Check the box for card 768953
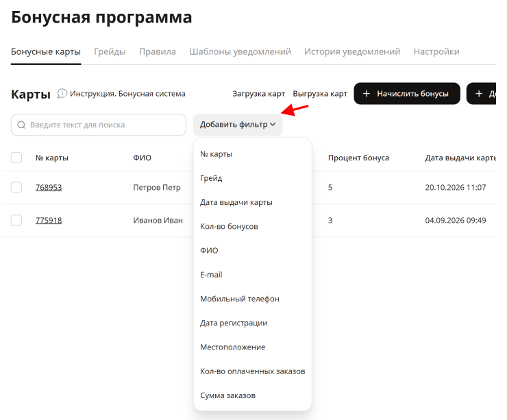The image size is (507, 420). point(16,188)
